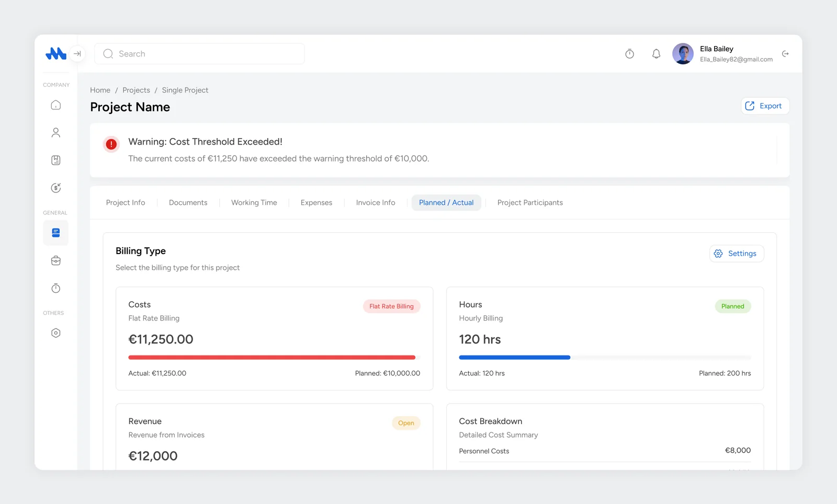Click the green Planned badge
Viewport: 837px width, 504px height.
click(732, 306)
